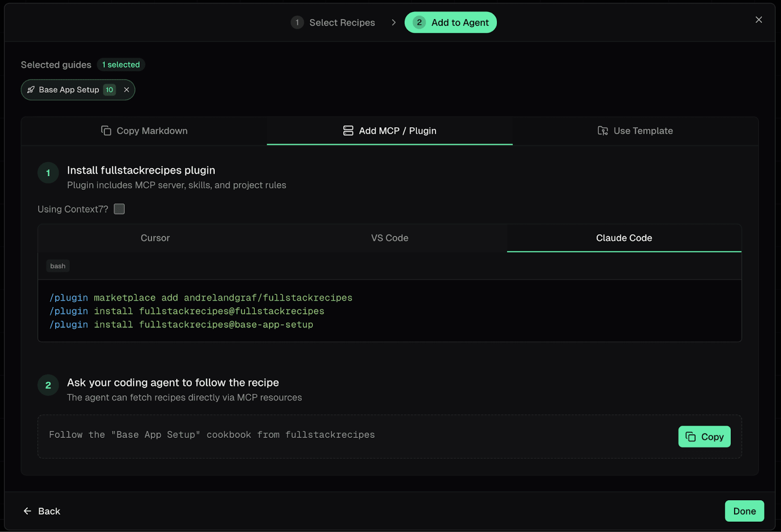Click the Use Template folder icon

pyautogui.click(x=603, y=131)
